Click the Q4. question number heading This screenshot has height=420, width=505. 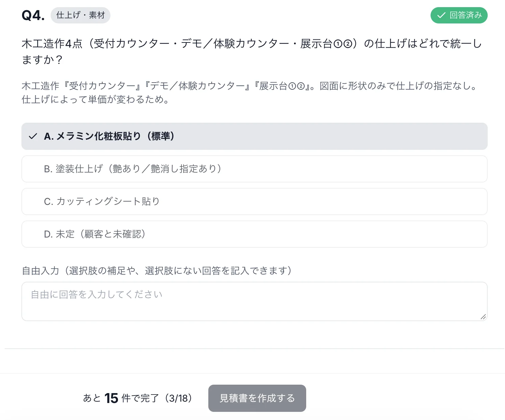tap(33, 15)
